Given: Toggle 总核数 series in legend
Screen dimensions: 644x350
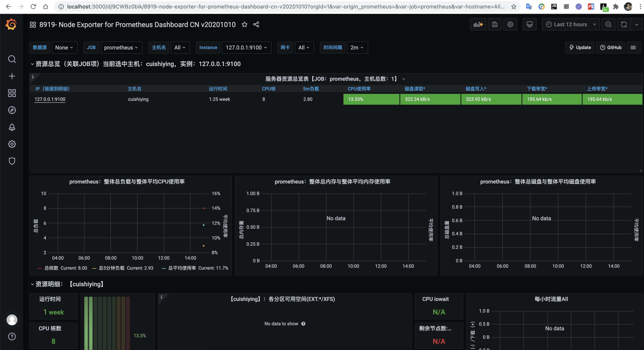Looking at the screenshot, I should pos(51,268).
